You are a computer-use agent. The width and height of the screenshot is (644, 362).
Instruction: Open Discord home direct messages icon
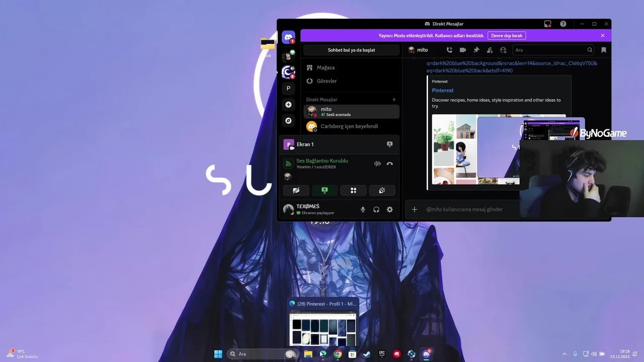288,37
